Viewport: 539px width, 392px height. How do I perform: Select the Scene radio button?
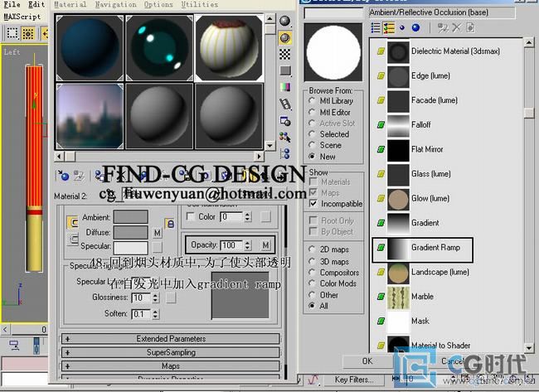point(312,145)
